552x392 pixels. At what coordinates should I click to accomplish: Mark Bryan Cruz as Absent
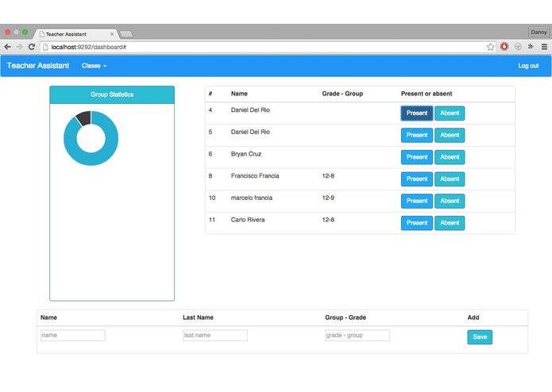(450, 157)
